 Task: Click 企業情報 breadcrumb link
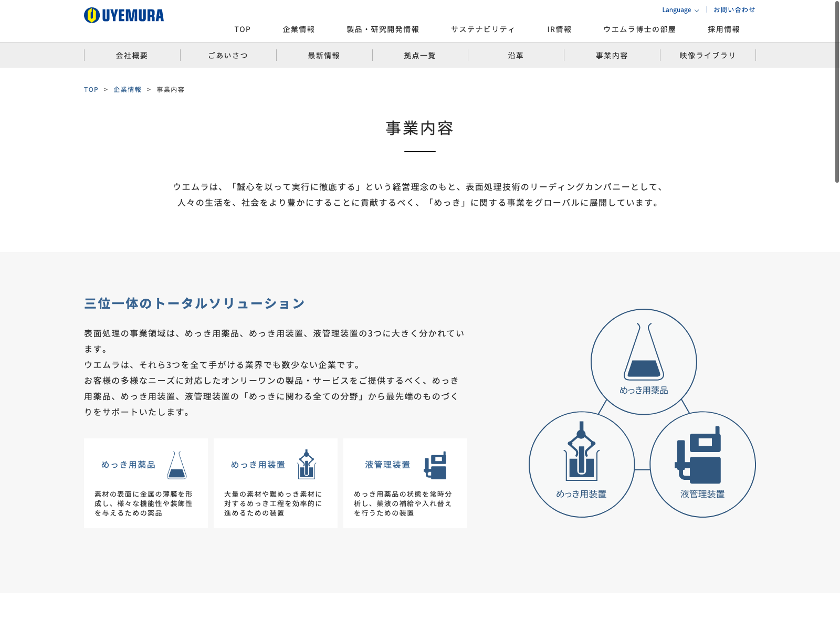128,90
